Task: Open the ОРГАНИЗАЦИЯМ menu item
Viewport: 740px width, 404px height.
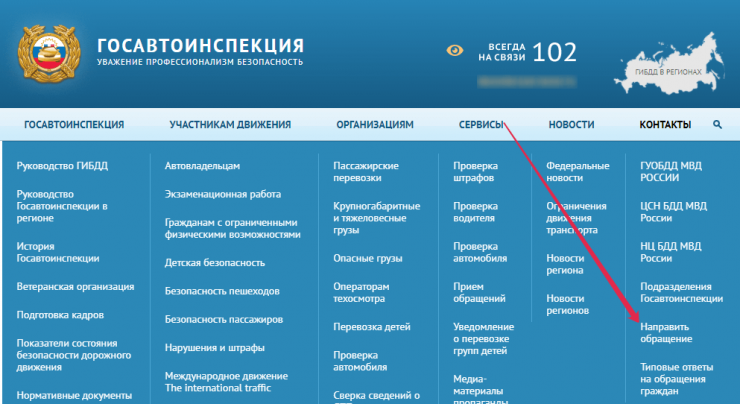Action: (x=375, y=125)
